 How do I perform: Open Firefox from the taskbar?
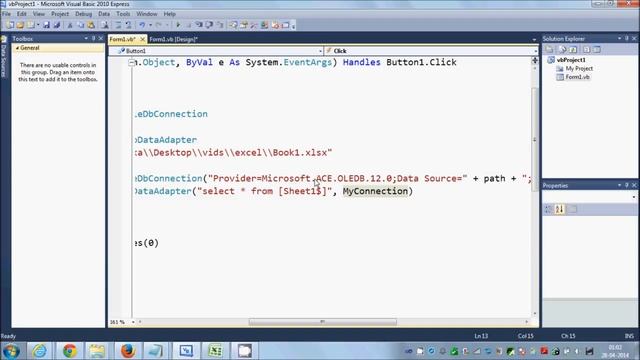(x=128, y=351)
